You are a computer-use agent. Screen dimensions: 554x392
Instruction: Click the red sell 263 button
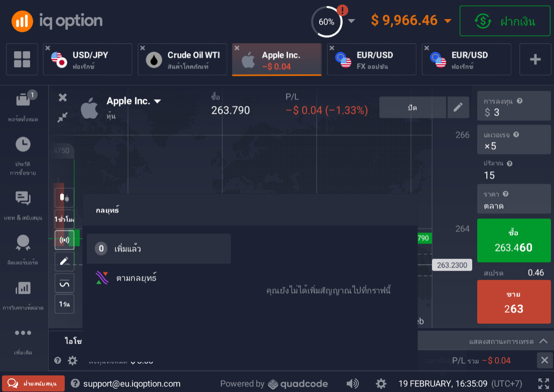point(514,302)
